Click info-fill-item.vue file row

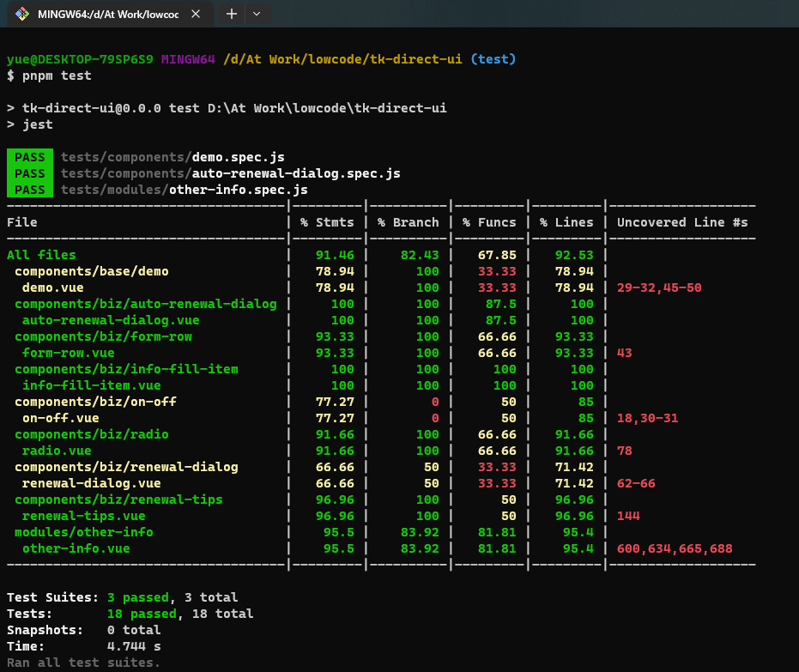[92, 385]
